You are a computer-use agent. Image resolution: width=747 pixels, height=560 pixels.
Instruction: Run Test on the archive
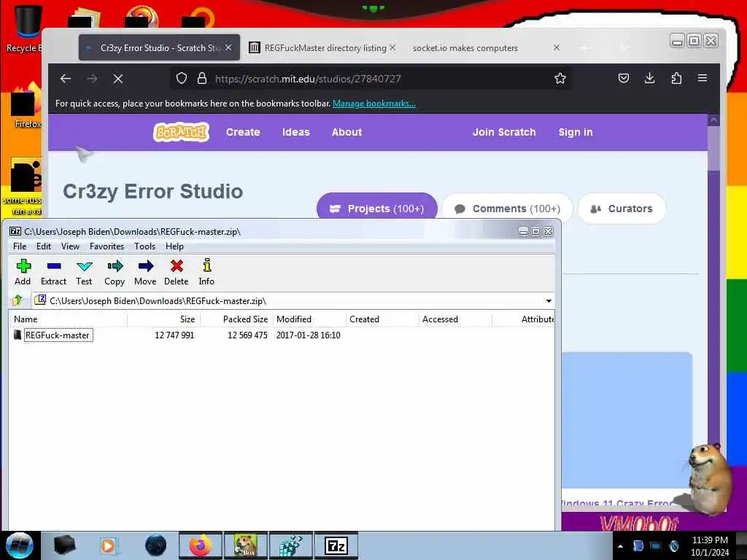tap(84, 273)
